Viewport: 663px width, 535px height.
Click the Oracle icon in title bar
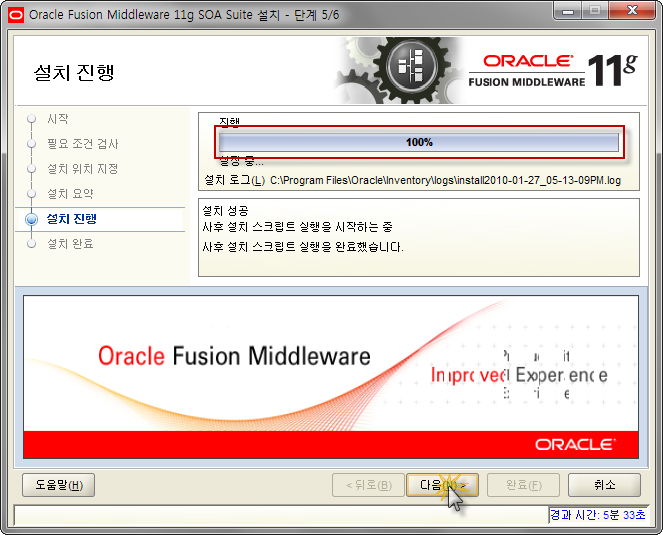(16, 15)
